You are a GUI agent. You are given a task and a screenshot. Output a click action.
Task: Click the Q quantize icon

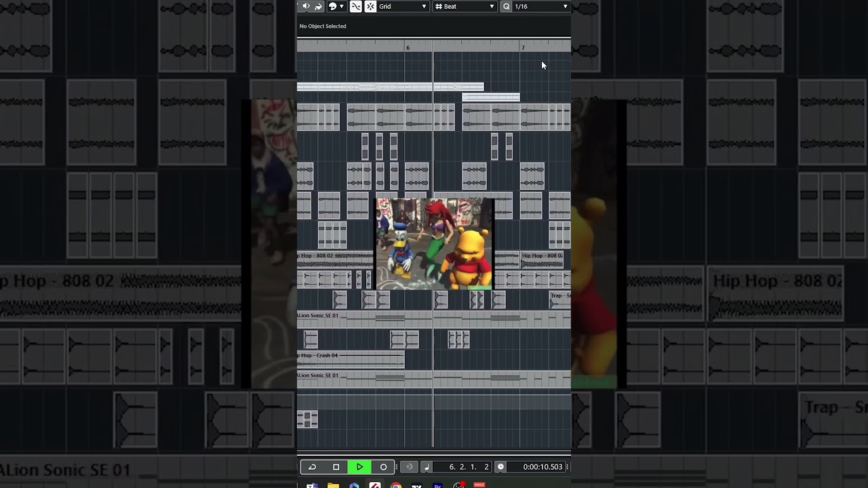click(x=506, y=6)
